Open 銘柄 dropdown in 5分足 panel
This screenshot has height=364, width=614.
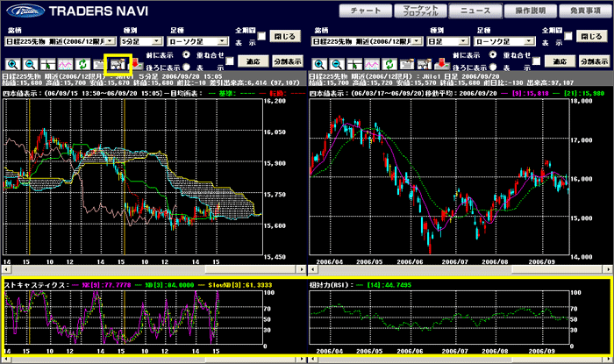coord(61,41)
